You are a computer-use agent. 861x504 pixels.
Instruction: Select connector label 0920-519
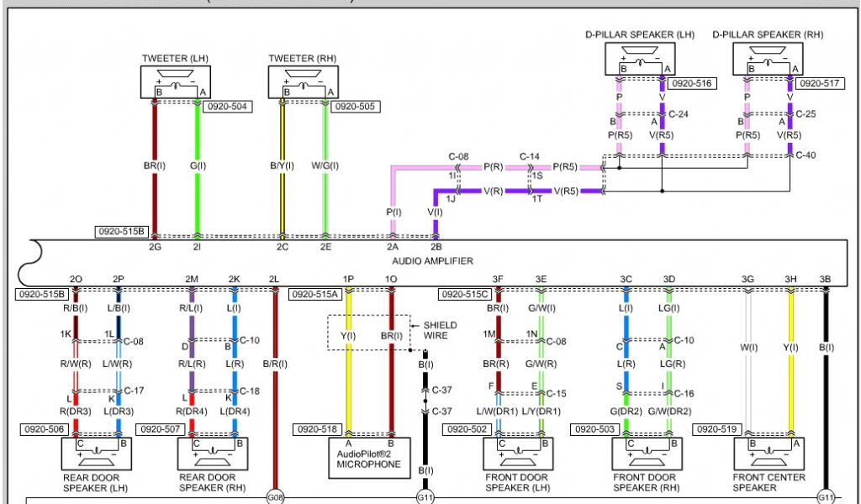click(715, 429)
